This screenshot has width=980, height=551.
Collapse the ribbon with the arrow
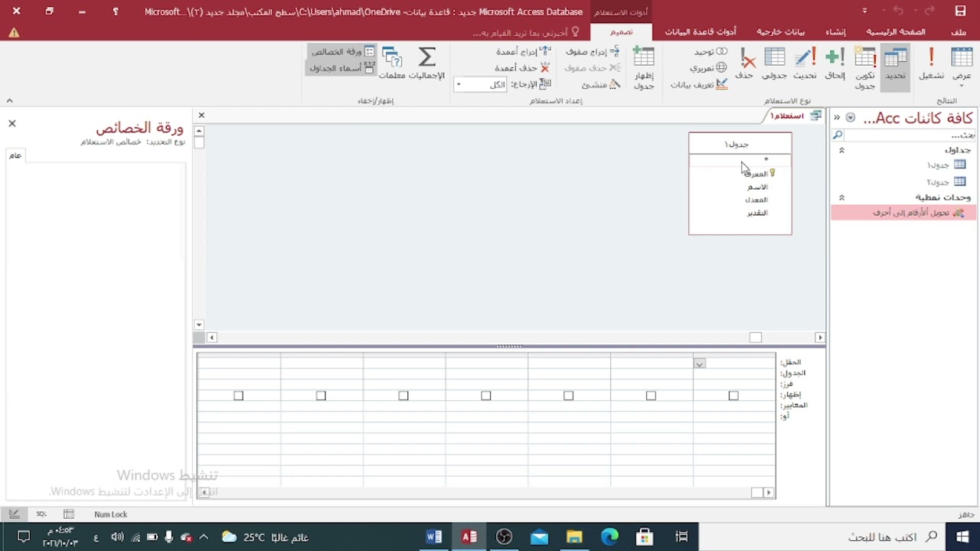(x=9, y=100)
